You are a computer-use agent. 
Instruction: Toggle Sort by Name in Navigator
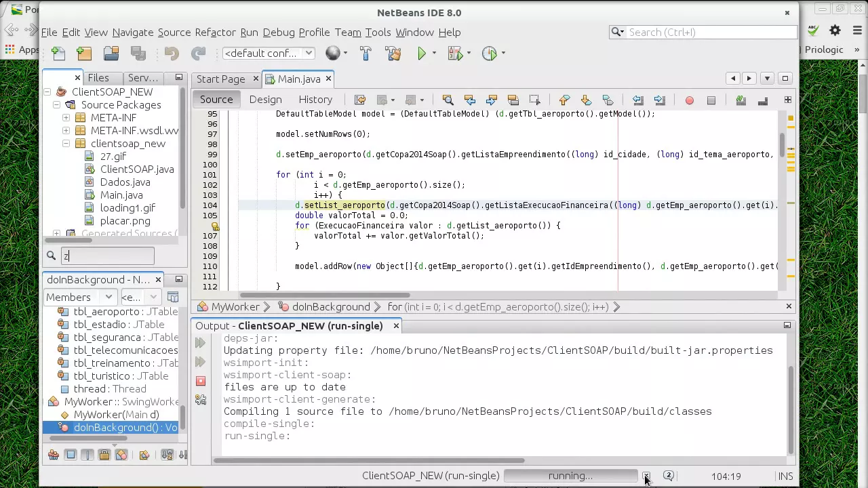point(167,455)
